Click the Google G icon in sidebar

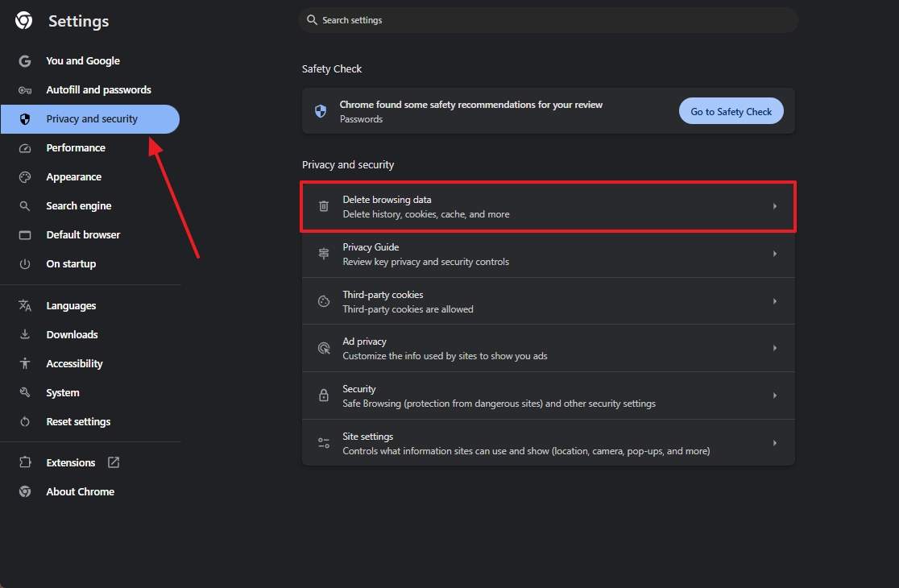tap(25, 60)
